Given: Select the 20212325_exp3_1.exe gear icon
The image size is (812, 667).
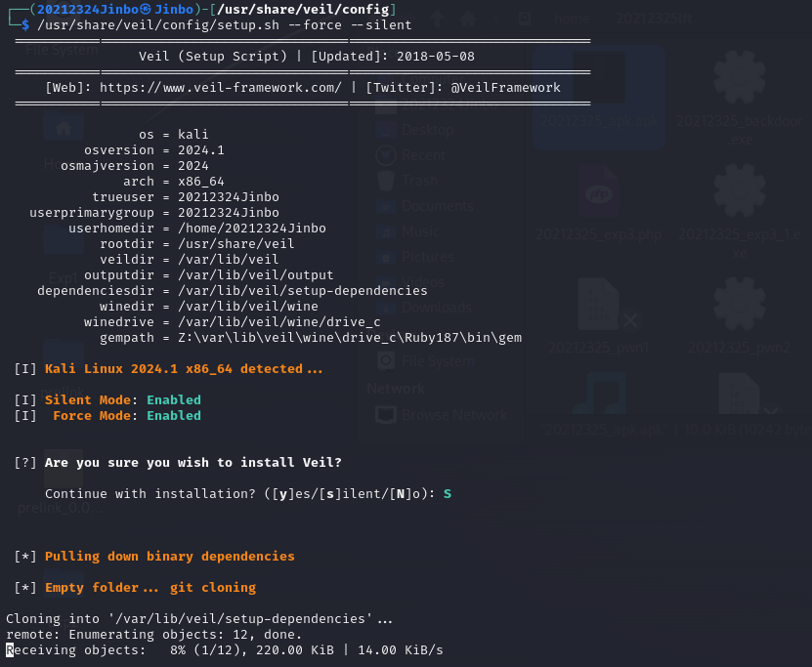Looking at the screenshot, I should 740,191.
